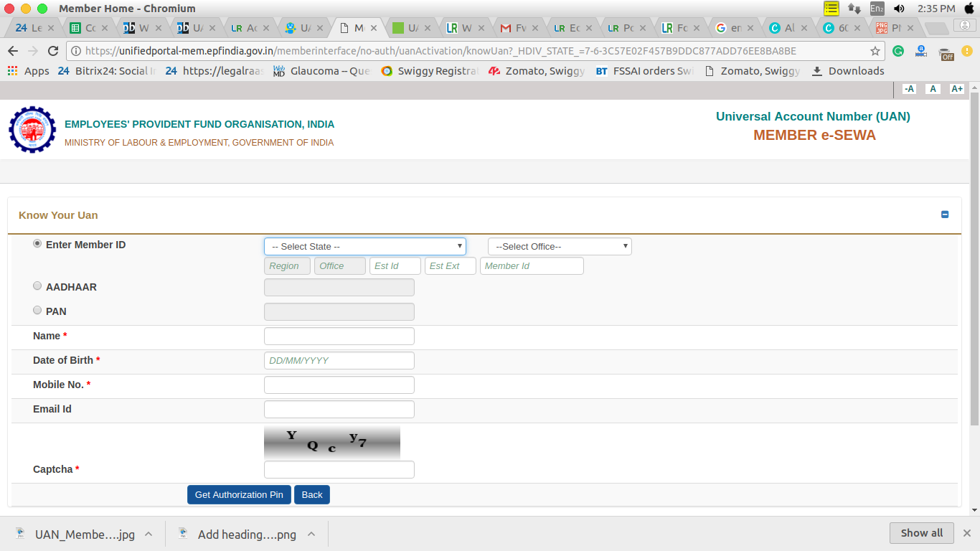Open the Select Office dropdown
The height and width of the screenshot is (551, 980).
[560, 247]
